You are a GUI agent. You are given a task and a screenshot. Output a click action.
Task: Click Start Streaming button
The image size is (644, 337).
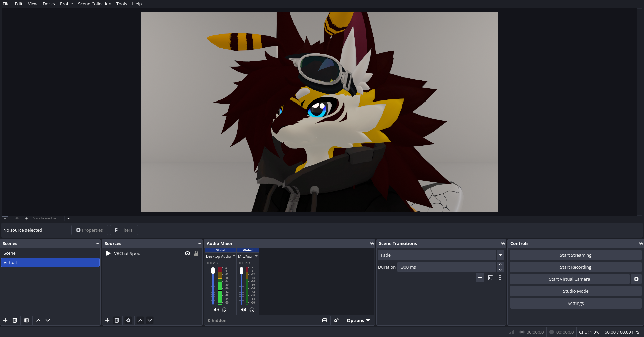576,255
